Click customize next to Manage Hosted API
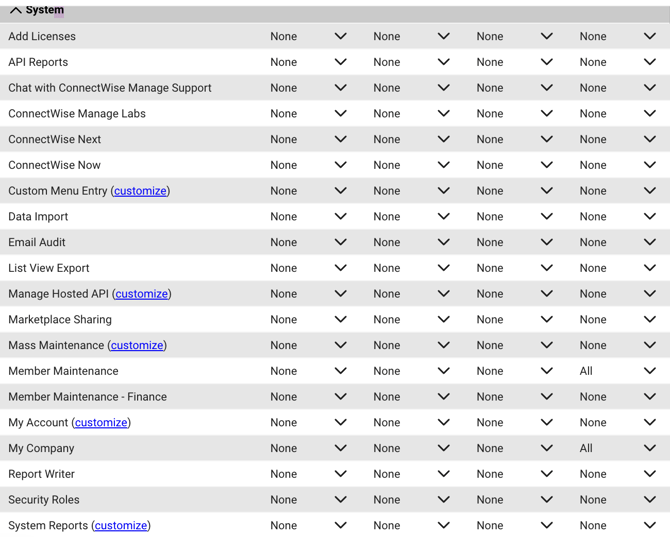This screenshot has height=537, width=670. coord(141,294)
